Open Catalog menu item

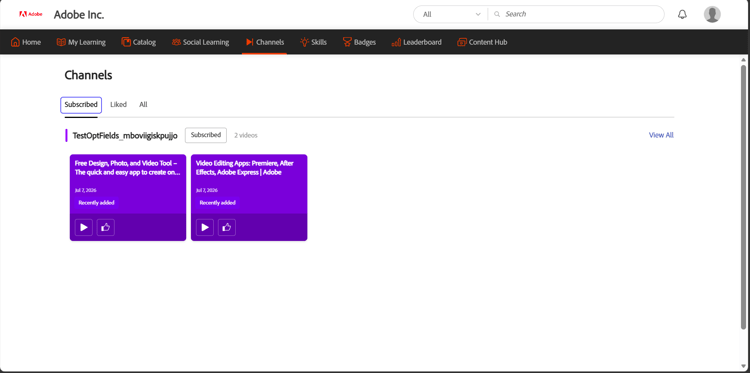139,42
